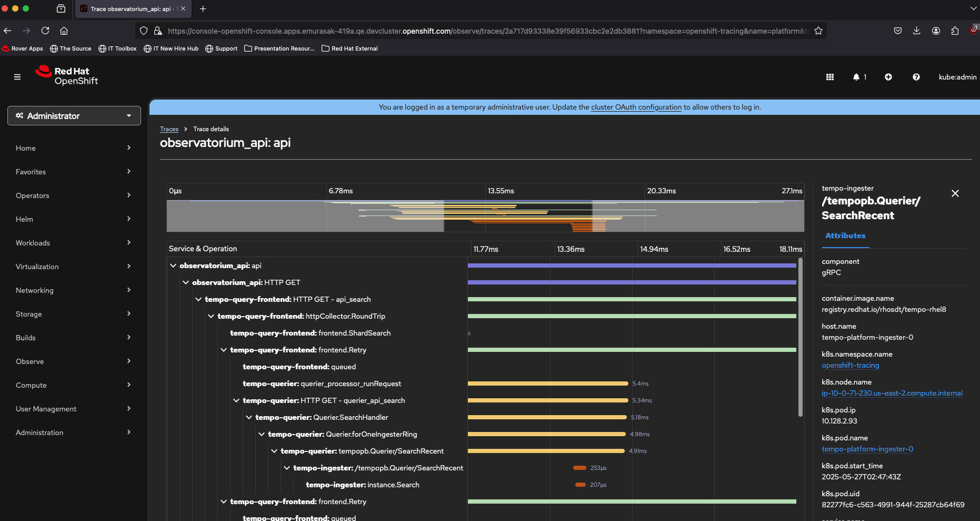Collapse the observatorium_api: api root span
Viewport: 980px width, 521px height.
click(173, 266)
